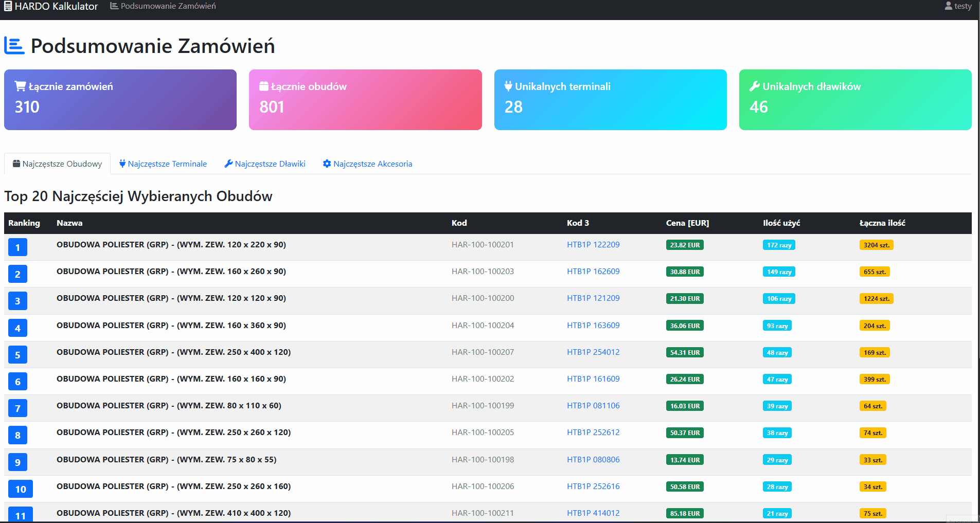Click the chart icon beside the page heading

pos(14,46)
